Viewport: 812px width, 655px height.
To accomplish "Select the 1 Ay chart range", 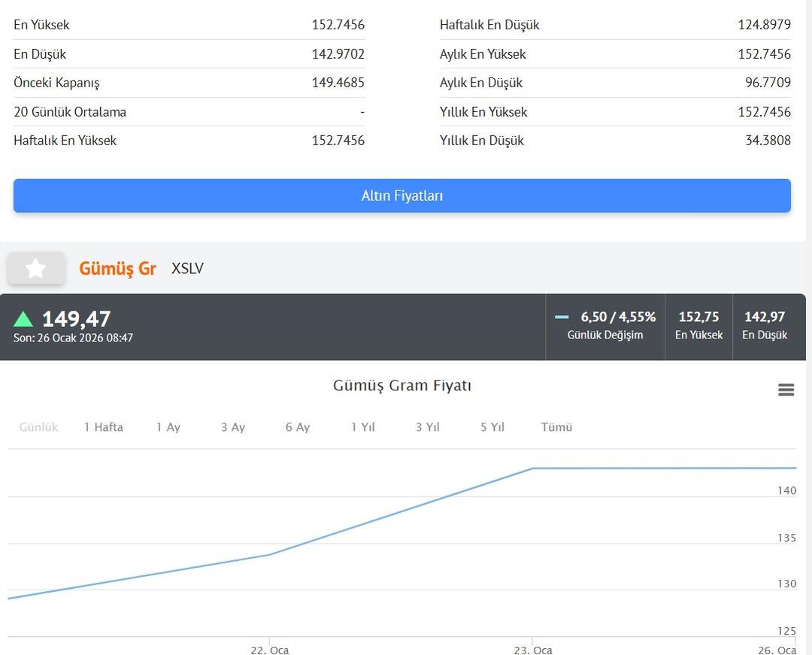I will [x=168, y=427].
